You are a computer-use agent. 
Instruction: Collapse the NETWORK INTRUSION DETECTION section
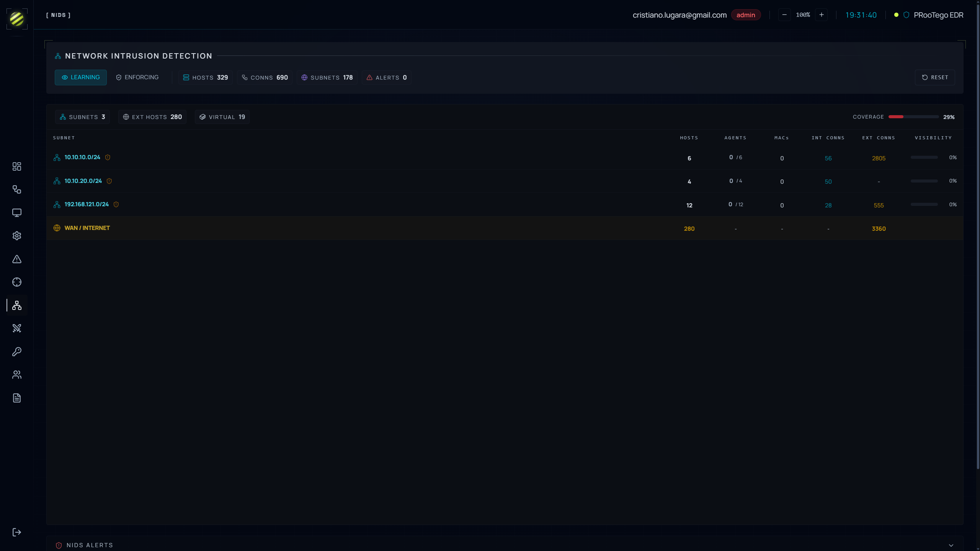coord(138,55)
